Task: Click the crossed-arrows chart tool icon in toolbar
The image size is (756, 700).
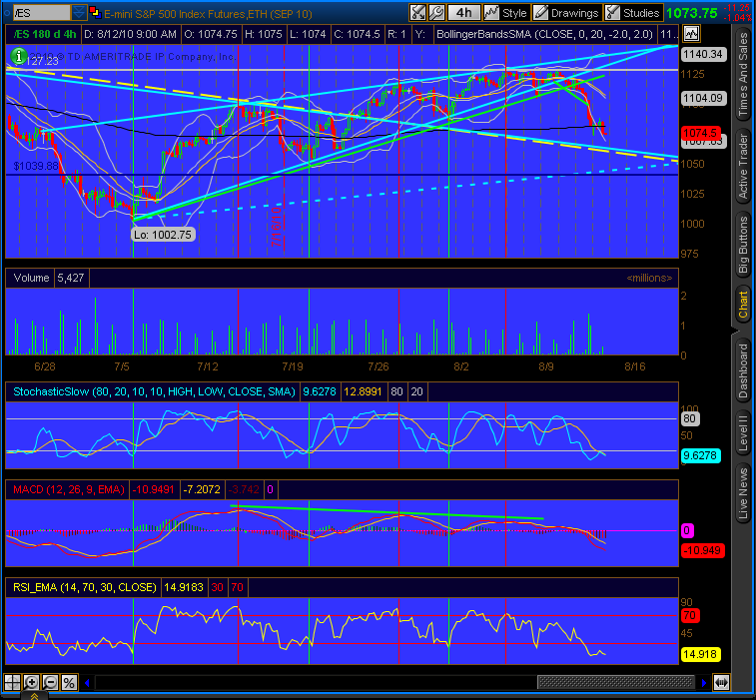Action: (x=418, y=13)
